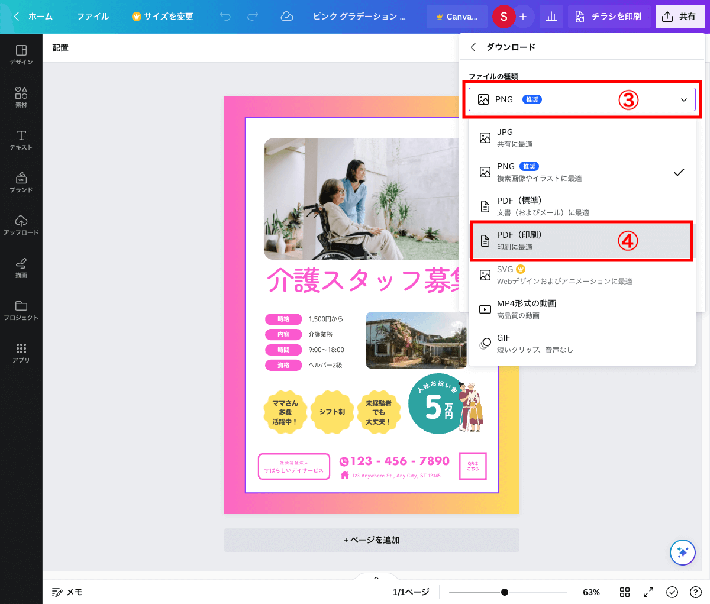Open the プロジェクト projects panel
The height and width of the screenshot is (604, 710).
click(x=21, y=310)
